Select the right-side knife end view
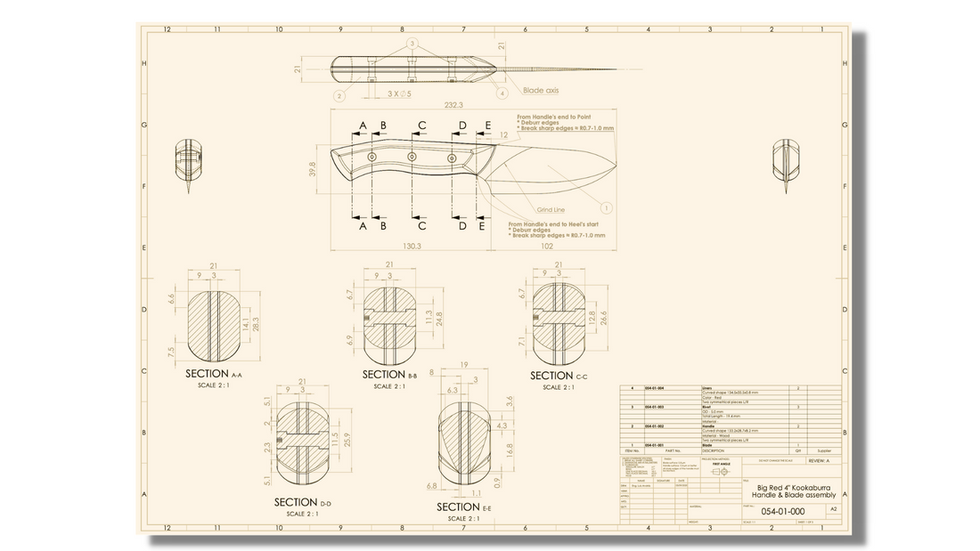Image resolution: width=980 pixels, height=551 pixels. (786, 163)
